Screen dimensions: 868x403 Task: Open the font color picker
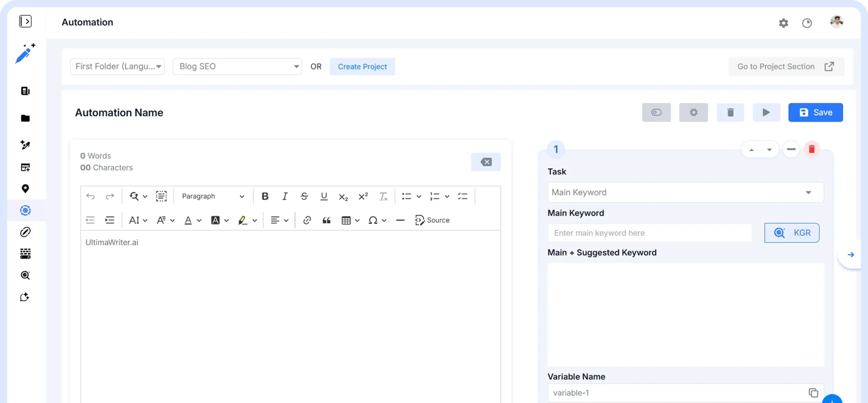pyautogui.click(x=193, y=220)
